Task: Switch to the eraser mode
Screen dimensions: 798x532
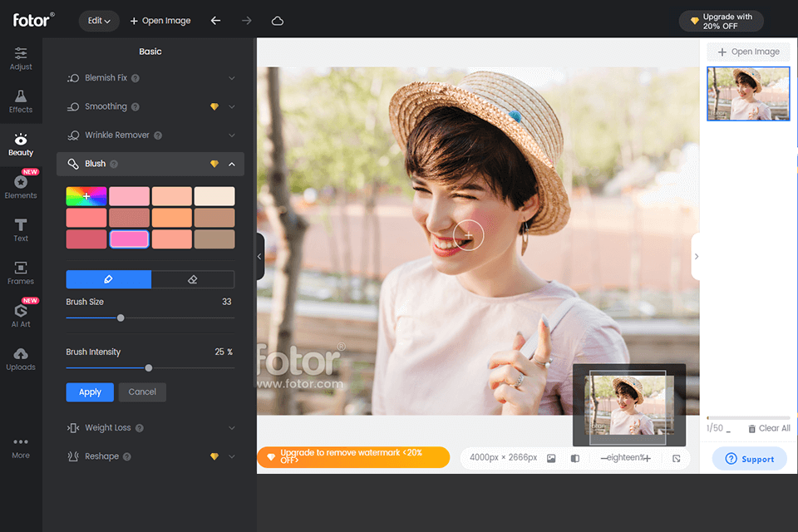Action: [x=193, y=279]
